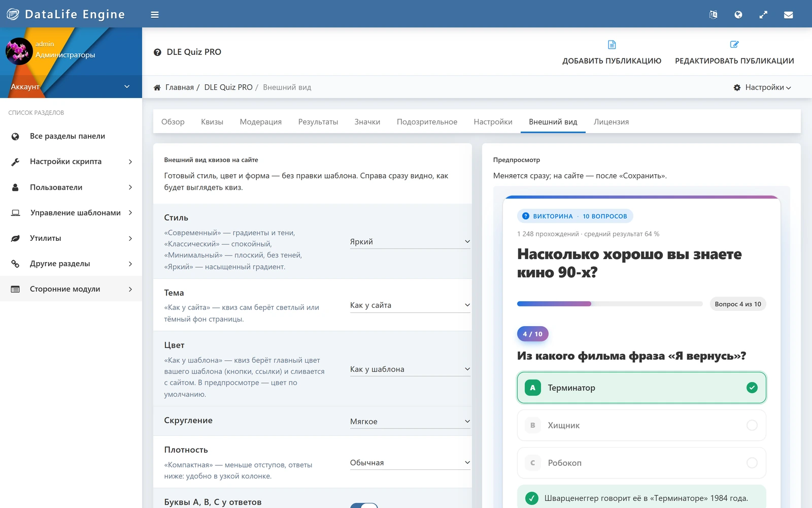This screenshot has width=812, height=508.
Task: Click the document icon above Добавить публикацию
Action: [612, 45]
